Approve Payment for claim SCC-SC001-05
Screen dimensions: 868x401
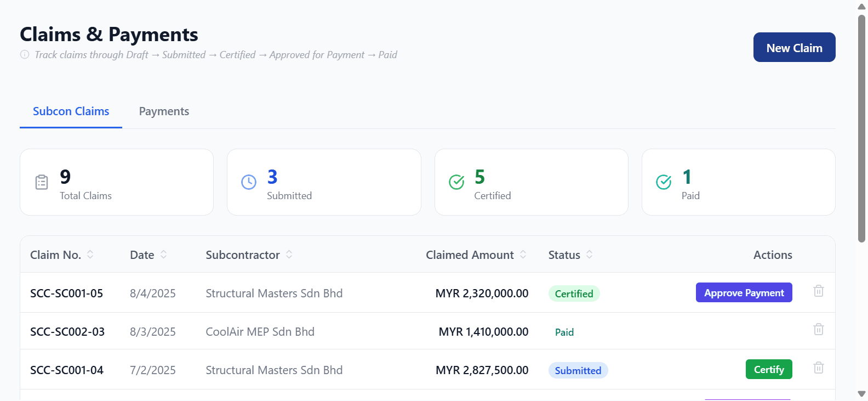744,292
